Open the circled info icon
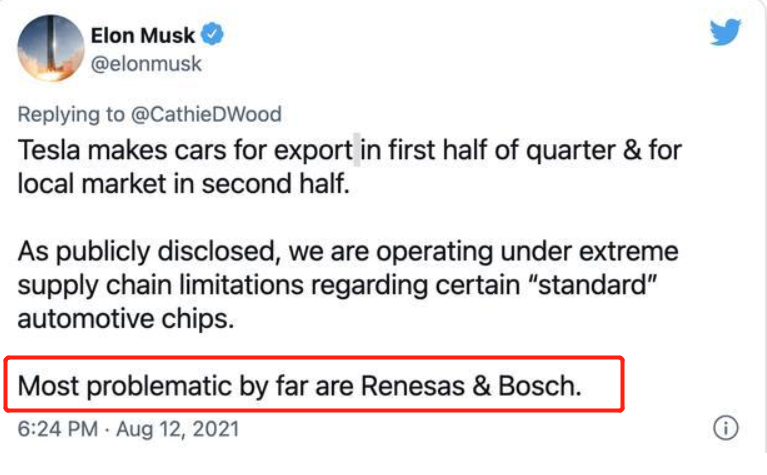 [725, 428]
